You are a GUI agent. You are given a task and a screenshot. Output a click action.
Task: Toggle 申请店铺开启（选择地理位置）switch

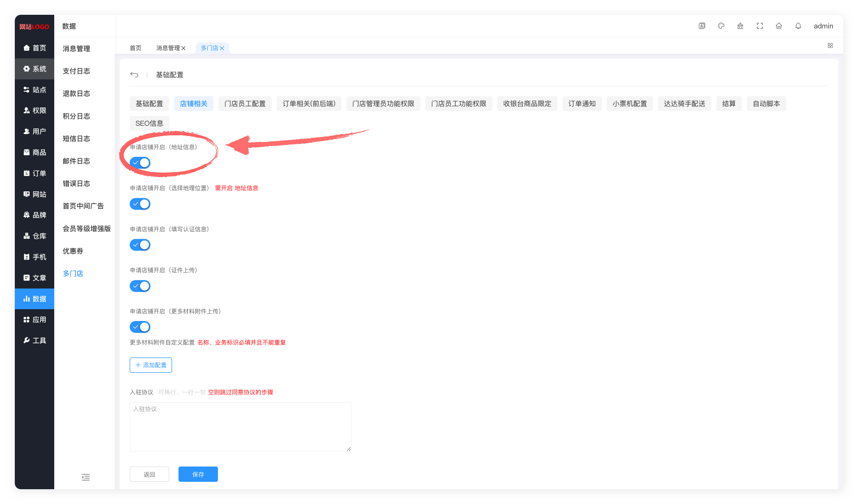click(140, 204)
